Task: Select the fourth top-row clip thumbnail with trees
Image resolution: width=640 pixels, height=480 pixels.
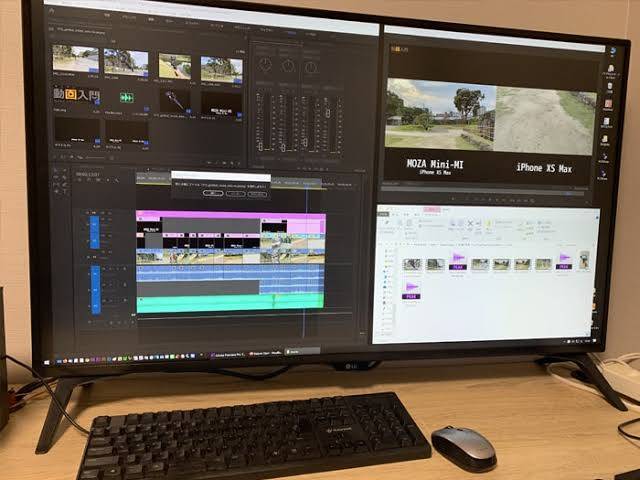Action: pos(221,70)
